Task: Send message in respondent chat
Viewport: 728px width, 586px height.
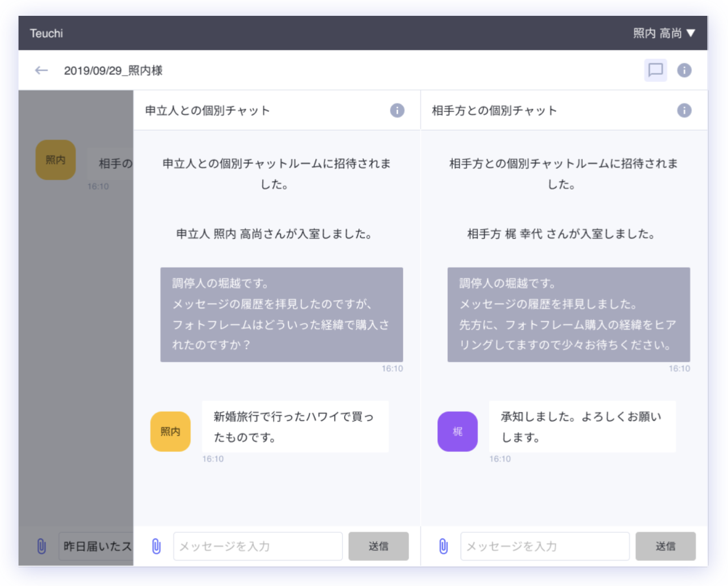Action: click(x=665, y=546)
